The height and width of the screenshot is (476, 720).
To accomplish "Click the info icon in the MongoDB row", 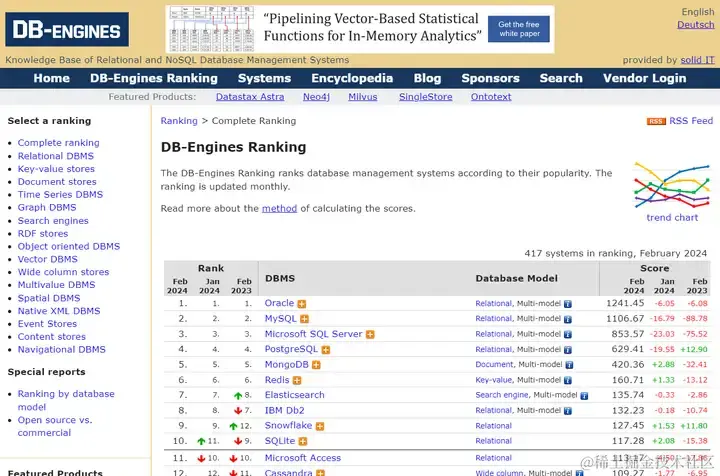I will coord(569,365).
